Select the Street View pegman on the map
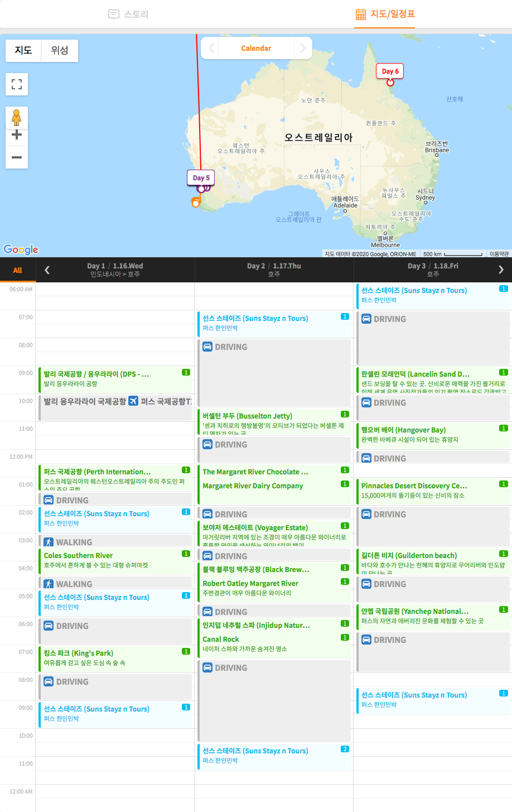The width and height of the screenshot is (512, 812). [17, 118]
